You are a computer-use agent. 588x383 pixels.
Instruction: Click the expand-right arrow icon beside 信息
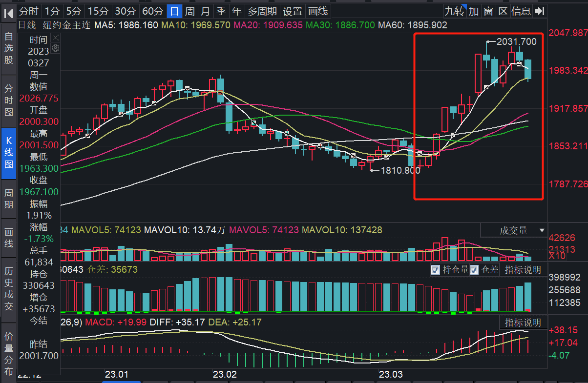click(x=539, y=11)
